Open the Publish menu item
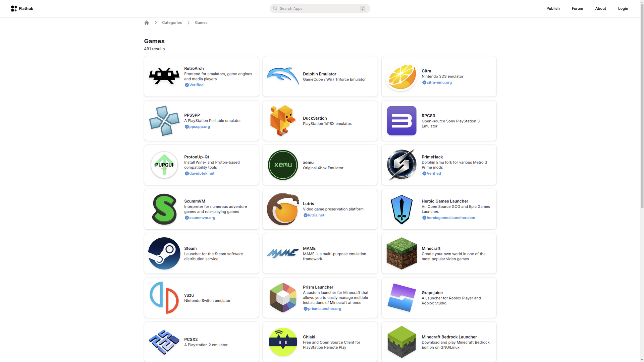 point(553,8)
